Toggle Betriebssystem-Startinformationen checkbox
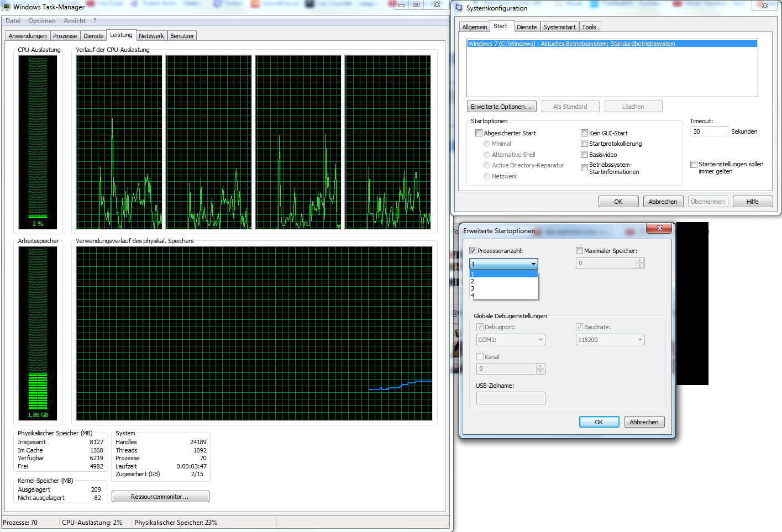The image size is (782, 532). (x=584, y=168)
